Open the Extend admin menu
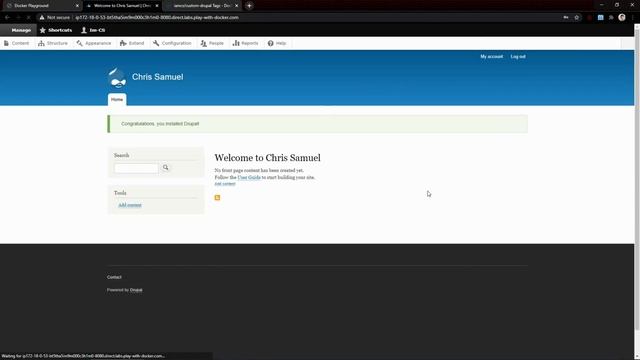This screenshot has height=360, width=640. [x=132, y=43]
